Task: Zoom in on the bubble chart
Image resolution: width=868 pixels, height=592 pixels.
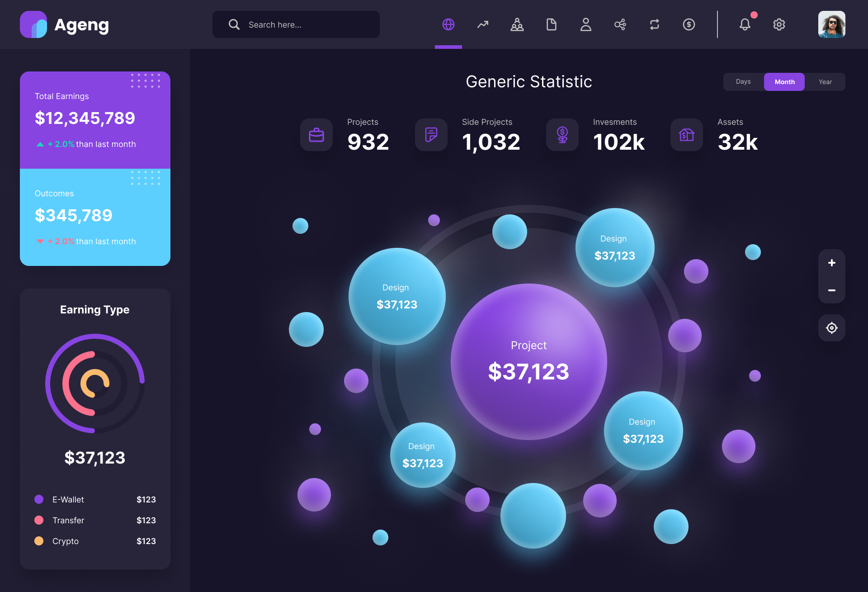Action: (831, 263)
